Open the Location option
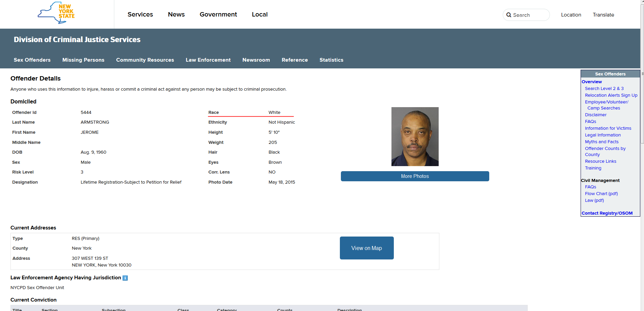Viewport: 644px width, 311px height. click(x=571, y=15)
